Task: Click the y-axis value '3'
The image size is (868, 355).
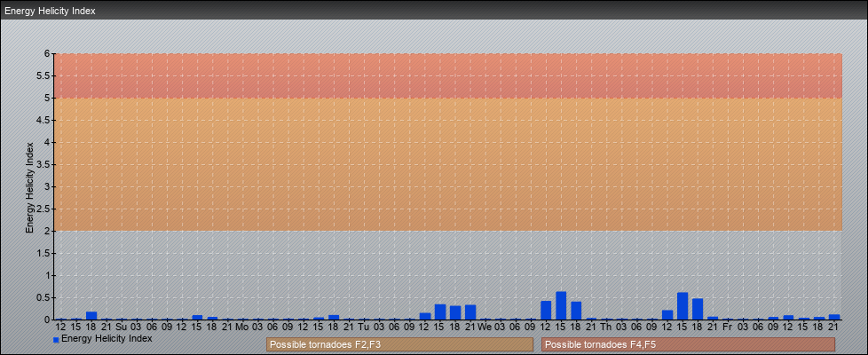Action: 48,186
